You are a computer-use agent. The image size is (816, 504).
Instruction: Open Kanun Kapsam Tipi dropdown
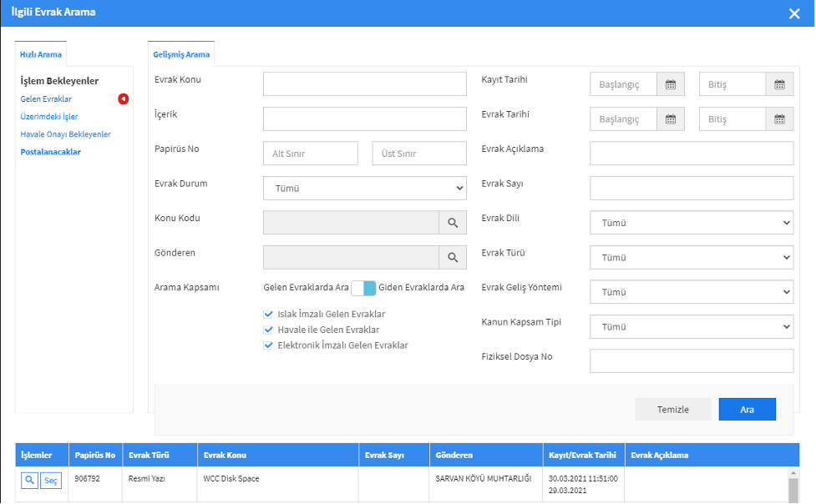point(692,326)
